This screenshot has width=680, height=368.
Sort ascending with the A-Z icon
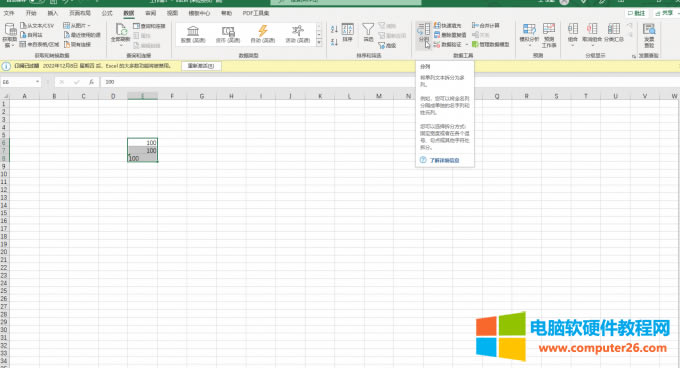point(334,29)
